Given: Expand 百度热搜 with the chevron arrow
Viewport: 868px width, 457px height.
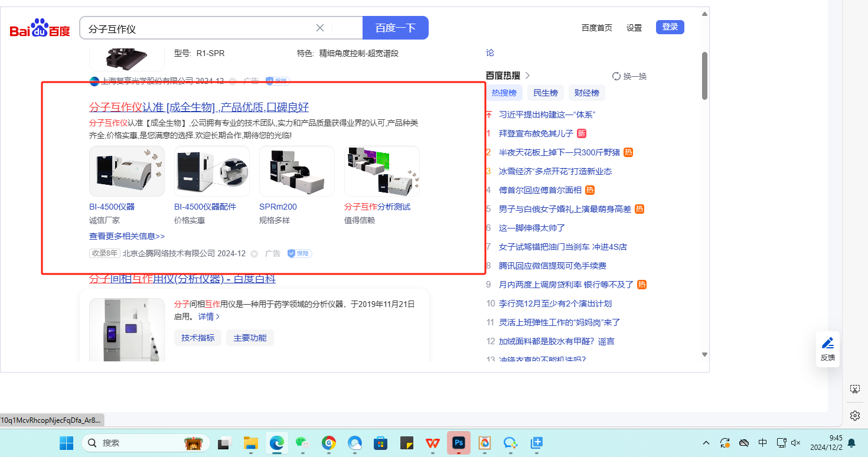Looking at the screenshot, I should point(528,76).
